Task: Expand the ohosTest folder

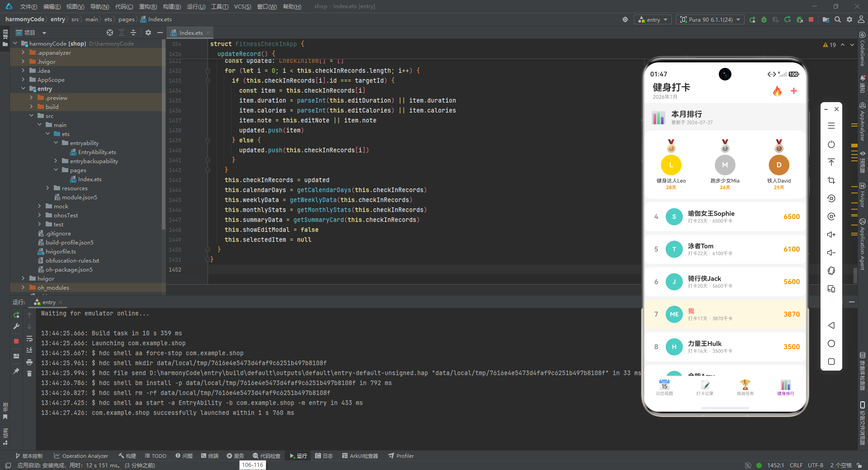Action: [39, 215]
